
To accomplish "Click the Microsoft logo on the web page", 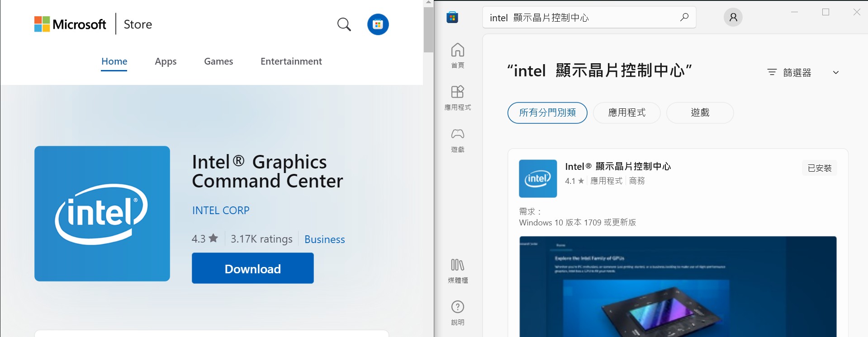I will pyautogui.click(x=70, y=24).
